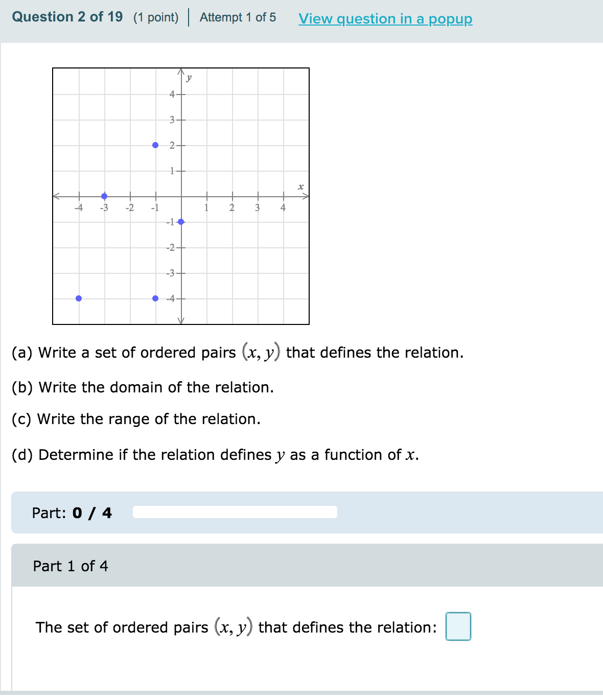Open the question in a popup
This screenshot has height=700, width=603.
pos(385,18)
